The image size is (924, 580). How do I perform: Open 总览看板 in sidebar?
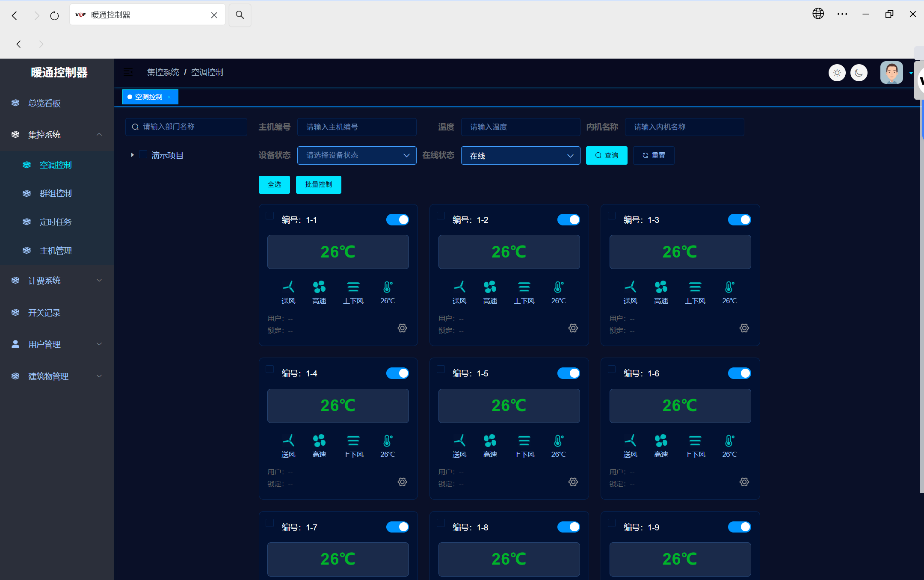[57, 103]
